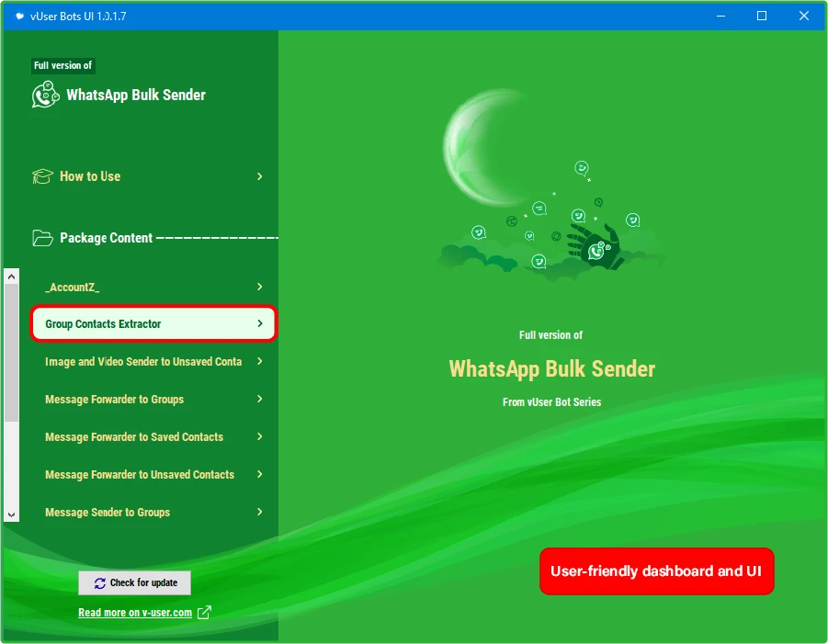This screenshot has width=828, height=644.
Task: Open Message Forwarder to Saved Contacts
Action: (153, 436)
